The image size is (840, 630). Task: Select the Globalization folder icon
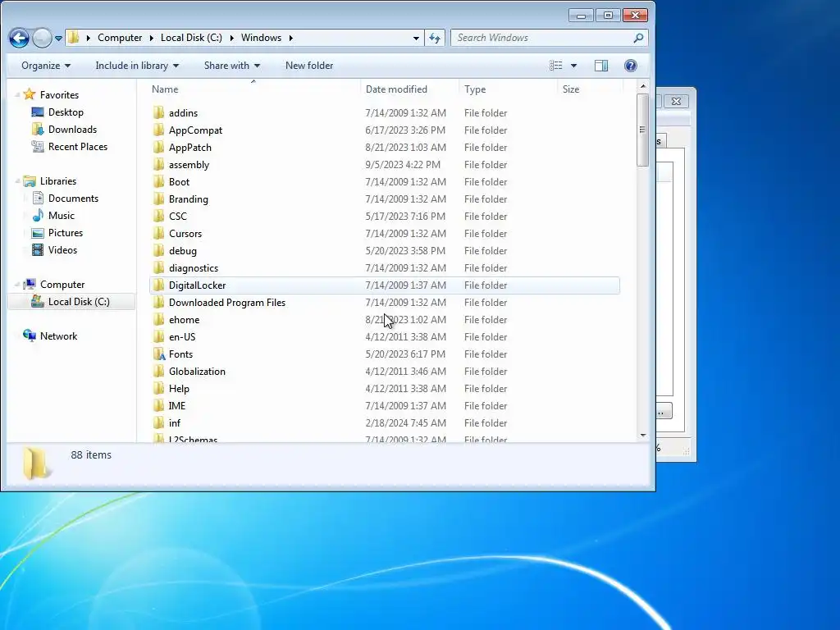(158, 371)
